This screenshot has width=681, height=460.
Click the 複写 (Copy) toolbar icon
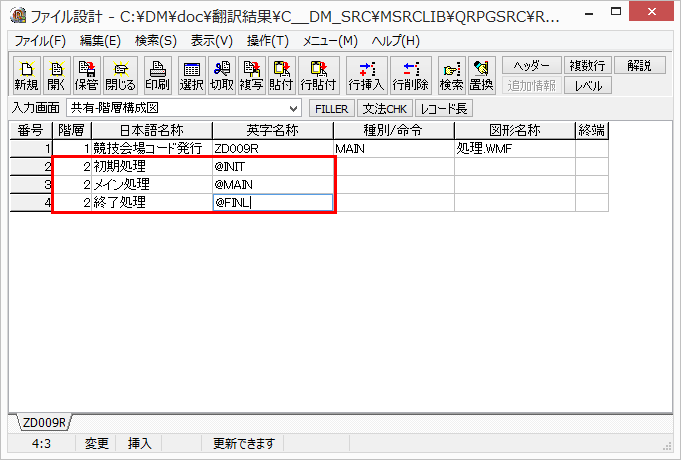click(x=251, y=75)
